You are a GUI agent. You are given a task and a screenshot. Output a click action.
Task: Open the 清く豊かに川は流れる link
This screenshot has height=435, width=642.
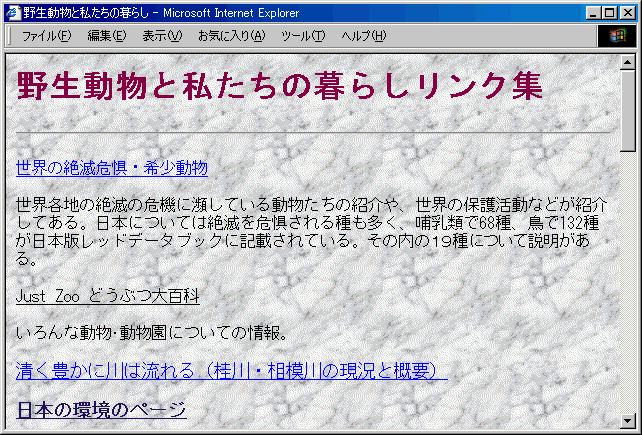(232, 371)
